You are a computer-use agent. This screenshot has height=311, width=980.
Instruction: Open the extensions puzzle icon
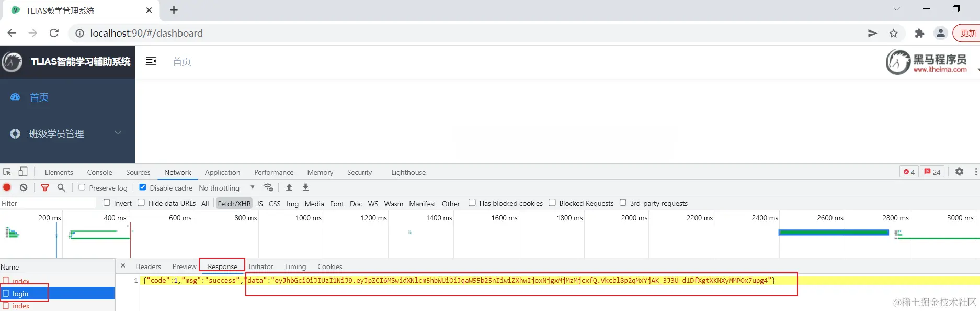919,34
